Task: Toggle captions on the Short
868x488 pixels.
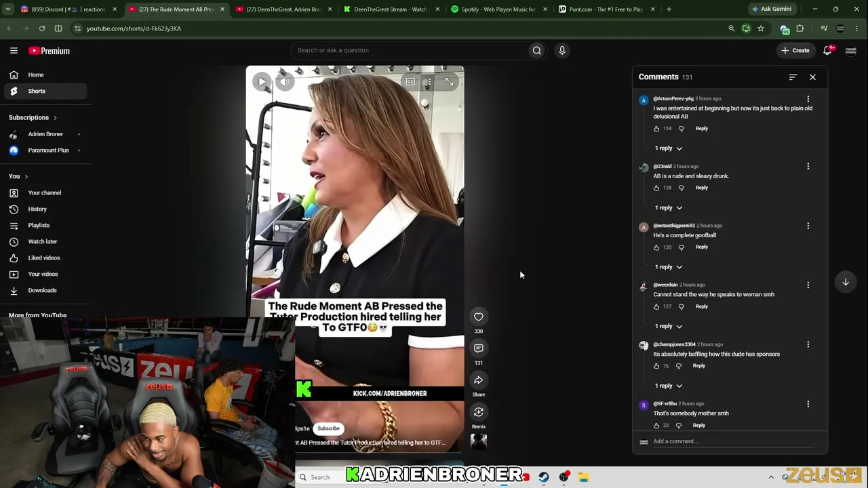Action: (410, 82)
